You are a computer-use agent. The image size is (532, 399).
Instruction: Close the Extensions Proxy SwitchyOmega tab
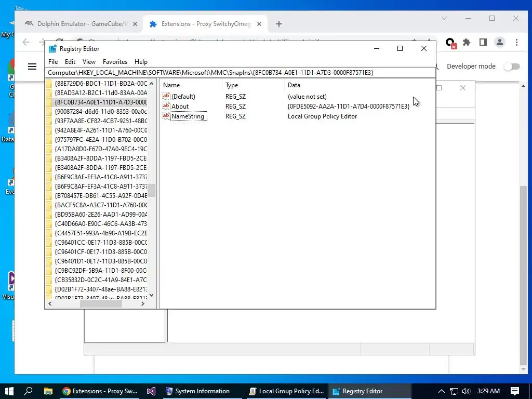click(259, 24)
